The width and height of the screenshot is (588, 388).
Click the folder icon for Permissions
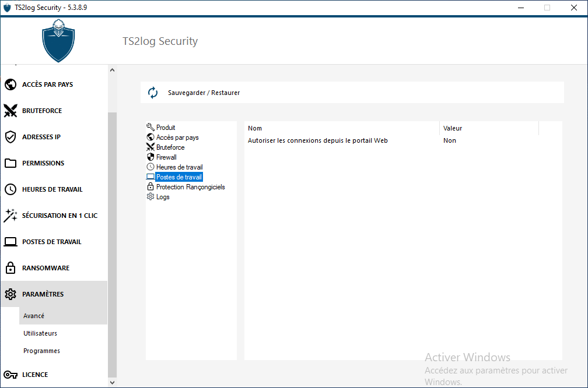click(10, 163)
